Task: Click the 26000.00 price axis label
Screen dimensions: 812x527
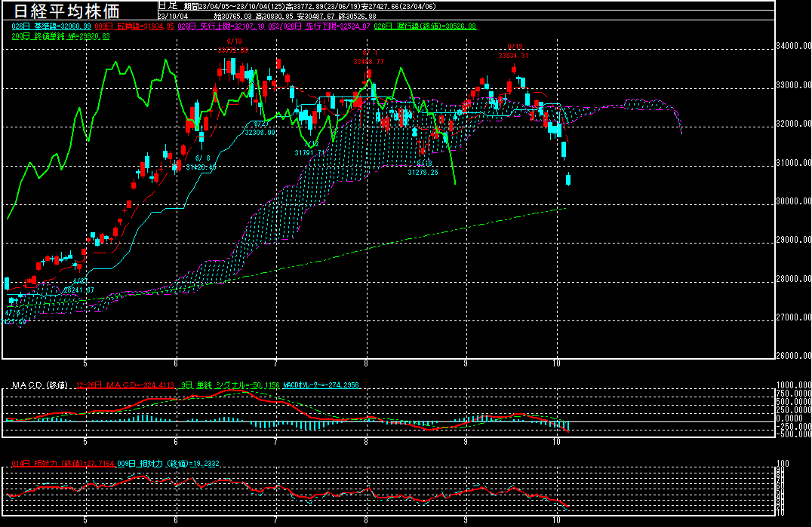Action: pyautogui.click(x=793, y=355)
